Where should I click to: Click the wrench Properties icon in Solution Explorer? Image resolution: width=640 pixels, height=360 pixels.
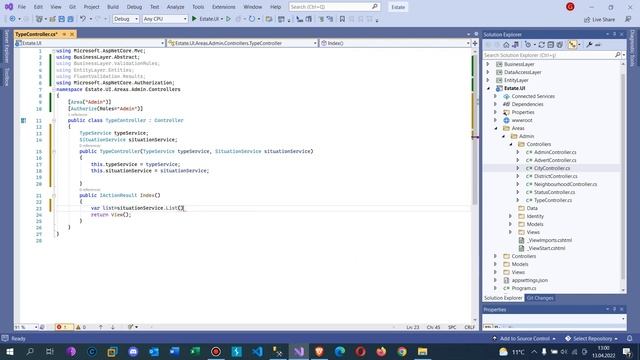point(589,45)
